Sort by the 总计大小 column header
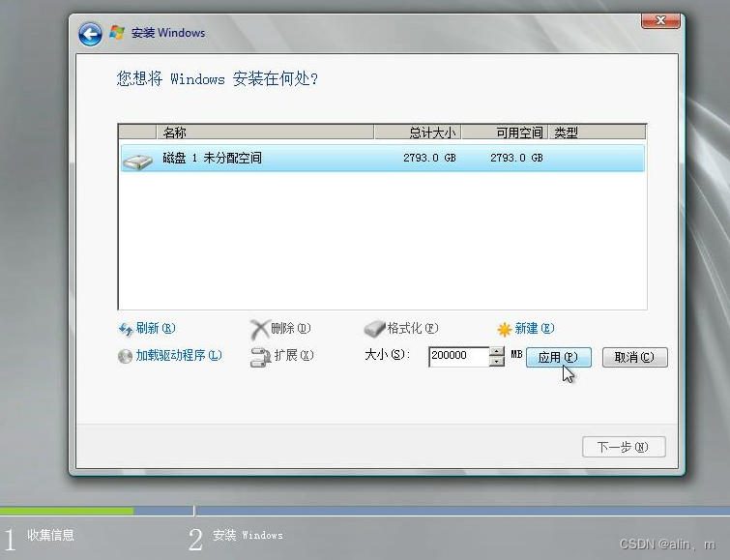This screenshot has width=730, height=560. pyautogui.click(x=418, y=133)
